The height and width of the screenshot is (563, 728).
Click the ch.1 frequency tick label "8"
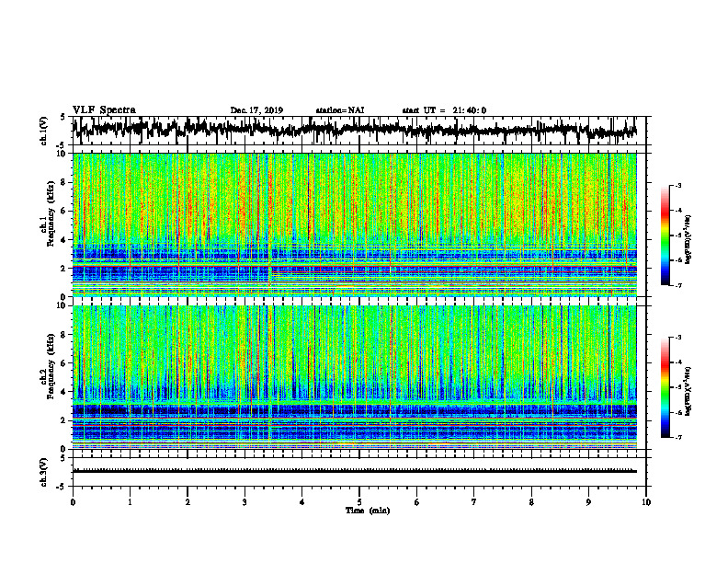(x=64, y=182)
